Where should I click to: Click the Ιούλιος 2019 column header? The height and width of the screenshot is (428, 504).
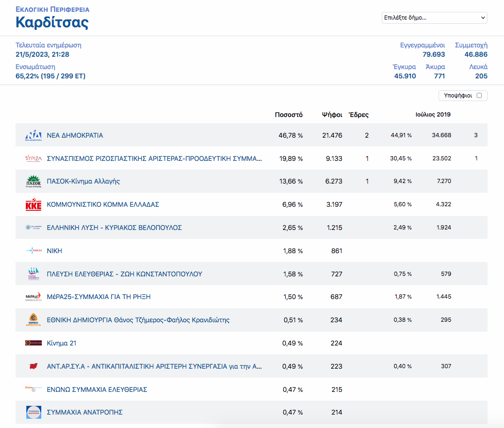(x=433, y=114)
